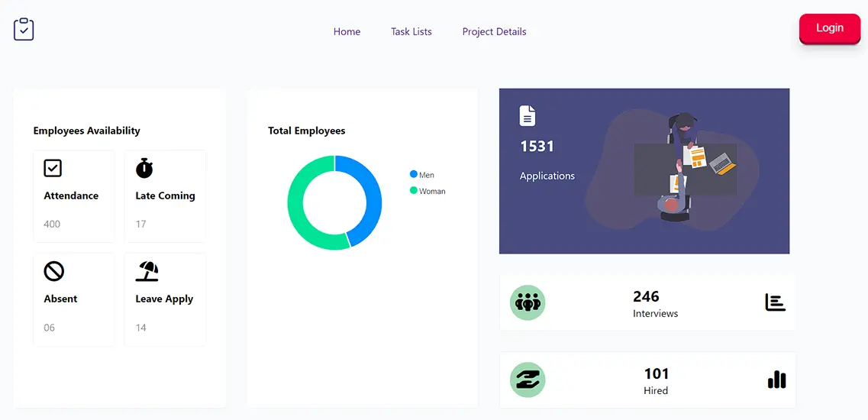Open Project Details in navigation
Viewport: 868px width, 420px height.
[495, 31]
